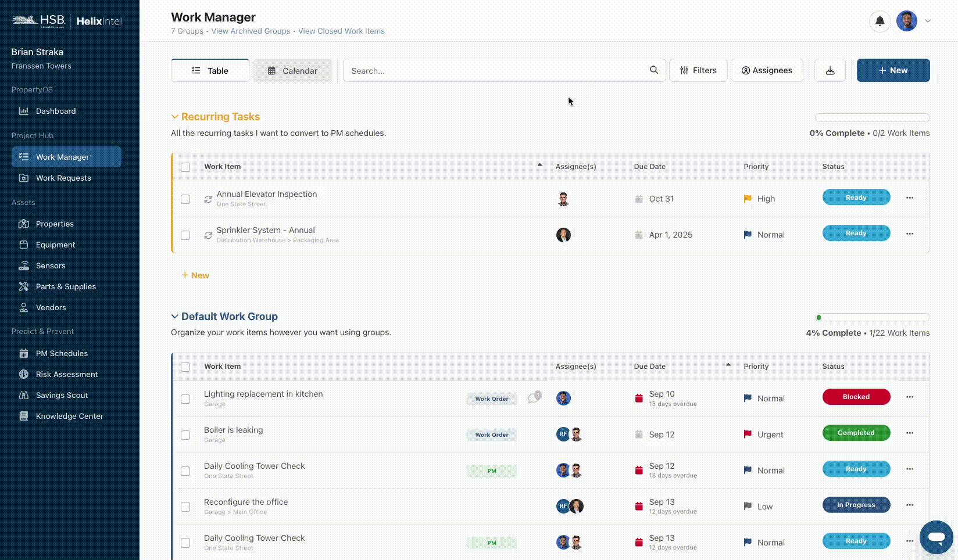Click the HSB HelixIntel logo
Screen dimensions: 958x560
(x=67, y=21)
